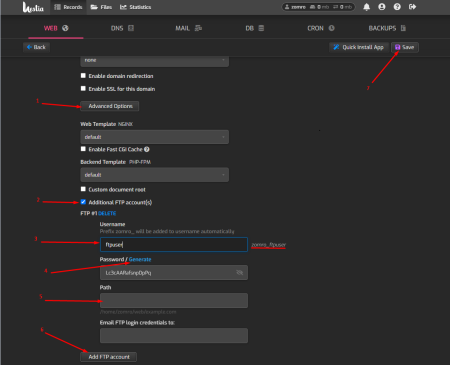
Task: Click the Generate password link
Action: pyautogui.click(x=140, y=259)
